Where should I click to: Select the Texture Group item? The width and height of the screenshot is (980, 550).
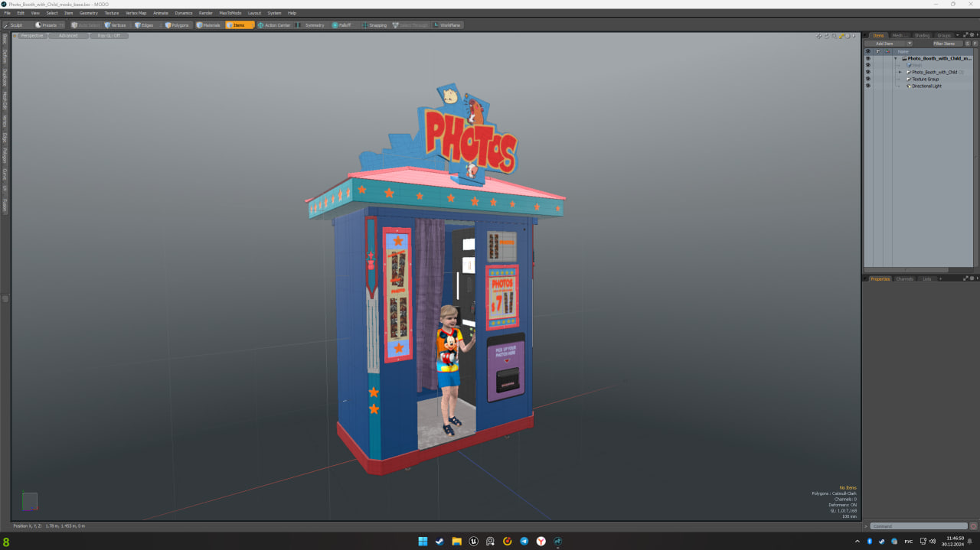point(925,79)
